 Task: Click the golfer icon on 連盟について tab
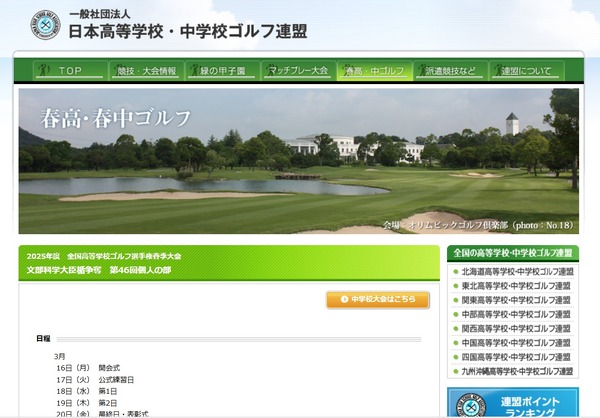click(x=498, y=70)
